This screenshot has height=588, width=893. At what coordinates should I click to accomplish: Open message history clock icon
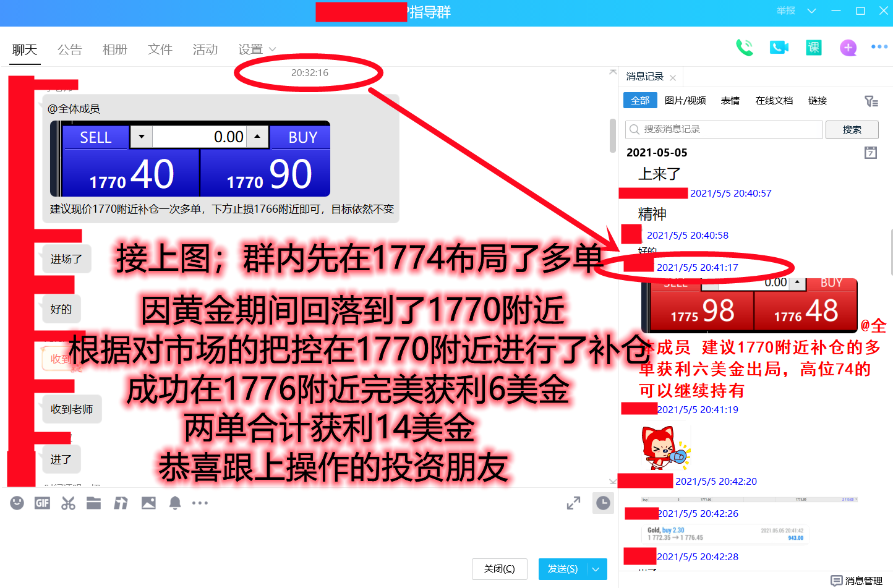(603, 503)
